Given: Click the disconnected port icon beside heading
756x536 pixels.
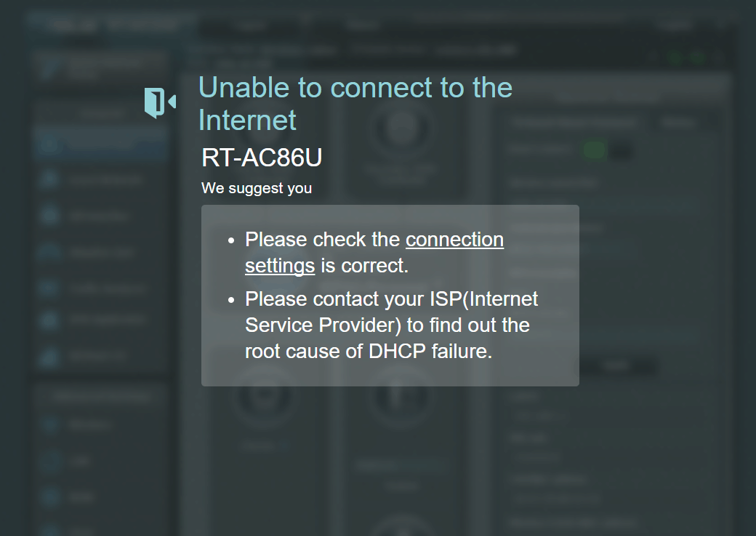Looking at the screenshot, I should pos(160,102).
